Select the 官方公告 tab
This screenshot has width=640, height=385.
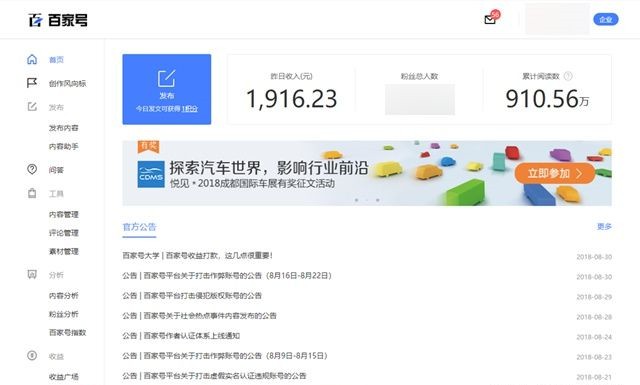point(139,227)
